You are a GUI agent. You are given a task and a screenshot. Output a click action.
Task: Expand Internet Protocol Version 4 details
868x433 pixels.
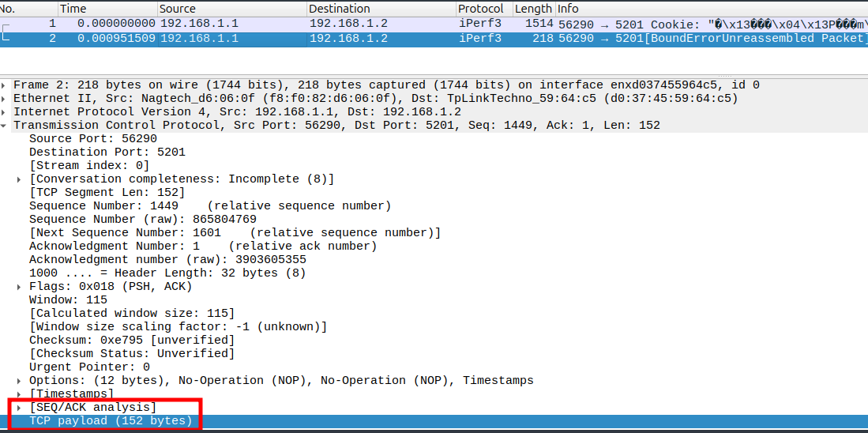pos(5,112)
